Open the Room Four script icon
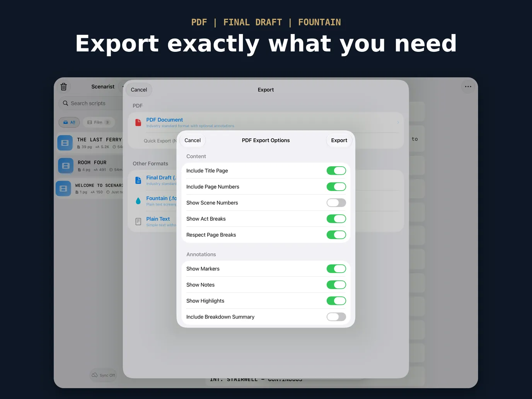The height and width of the screenshot is (399, 532). (66, 165)
